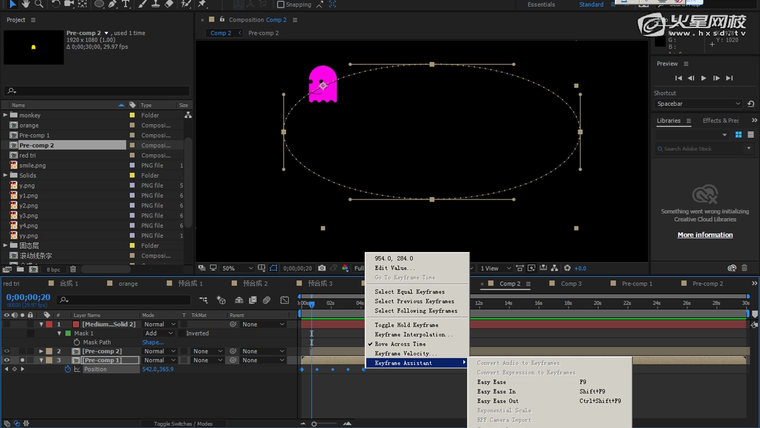Open the Spacebar shortcut dropdown
Screen dimensions: 760x428
(x=699, y=103)
